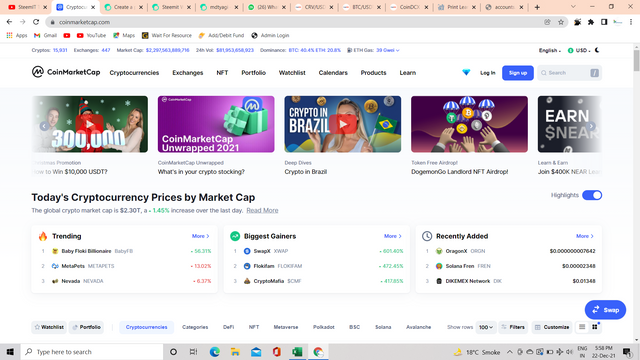Screen dimensions: 640x360
Task: Click the Sign up button
Action: click(518, 73)
